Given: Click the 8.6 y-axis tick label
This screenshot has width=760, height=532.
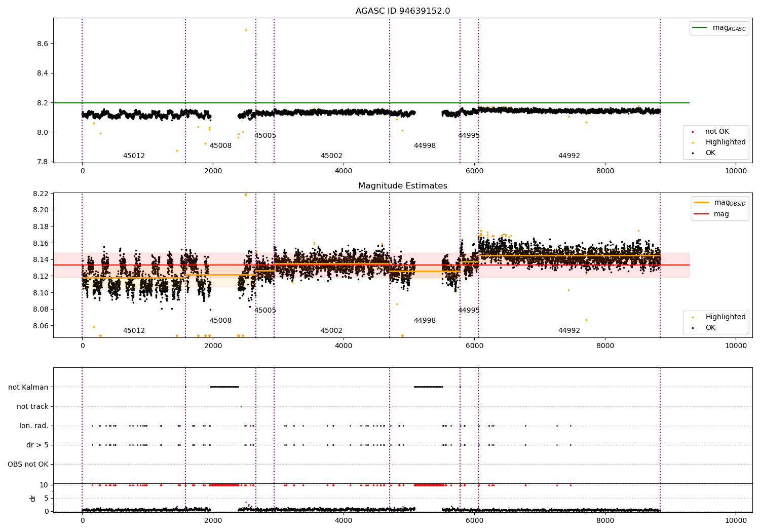Looking at the screenshot, I should coord(43,44).
